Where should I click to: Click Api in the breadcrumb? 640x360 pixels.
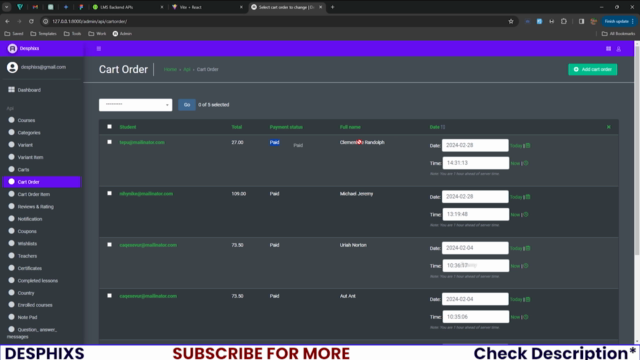[187, 69]
